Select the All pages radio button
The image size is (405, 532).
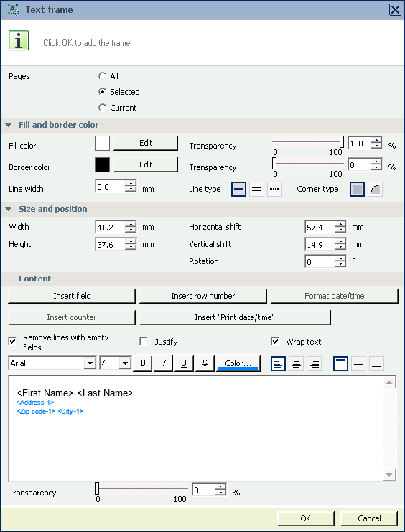102,76
